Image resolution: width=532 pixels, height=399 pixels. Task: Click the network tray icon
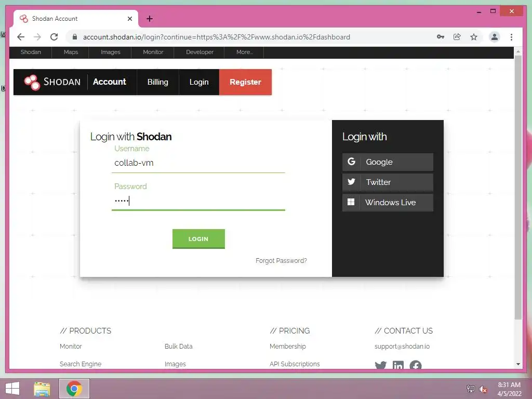471,389
